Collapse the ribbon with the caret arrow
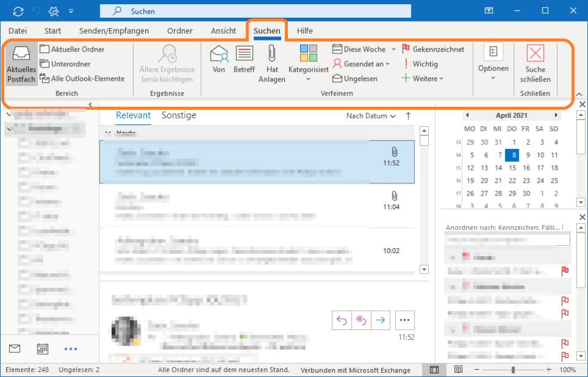 pyautogui.click(x=579, y=94)
